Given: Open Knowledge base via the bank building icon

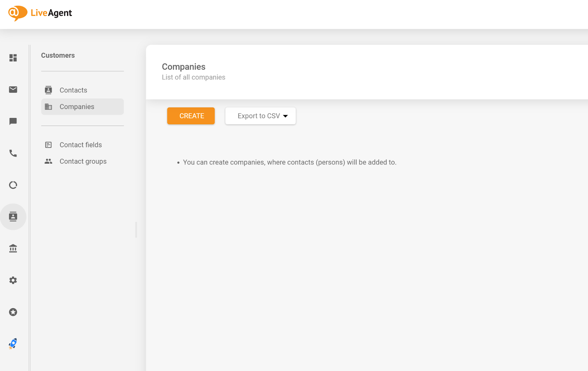Looking at the screenshot, I should 13,249.
